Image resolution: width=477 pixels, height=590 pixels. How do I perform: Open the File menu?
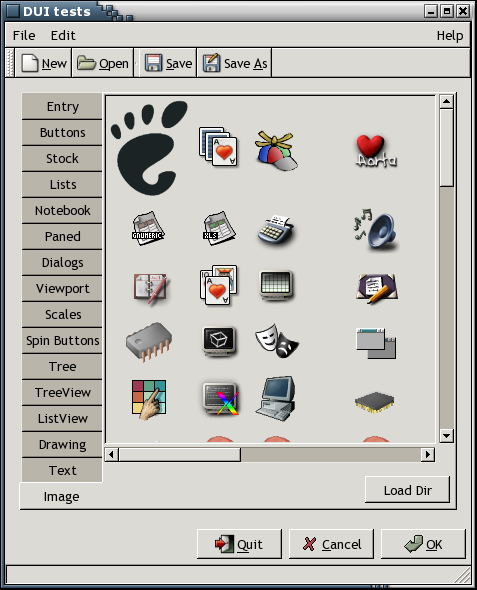(24, 35)
